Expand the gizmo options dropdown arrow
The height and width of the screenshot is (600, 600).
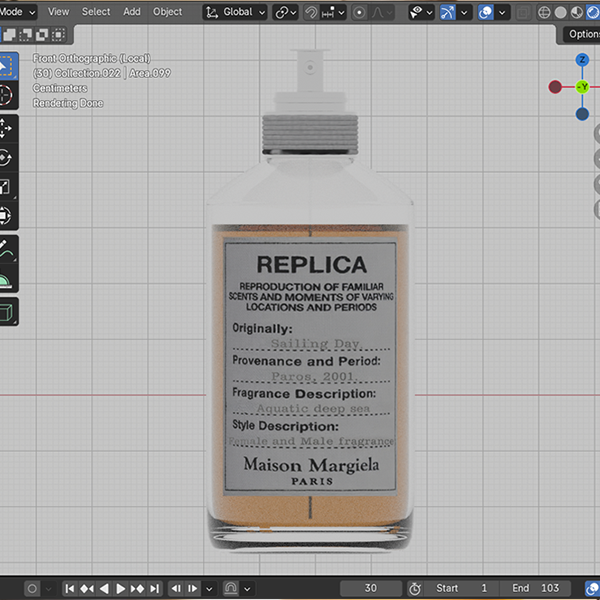click(464, 13)
